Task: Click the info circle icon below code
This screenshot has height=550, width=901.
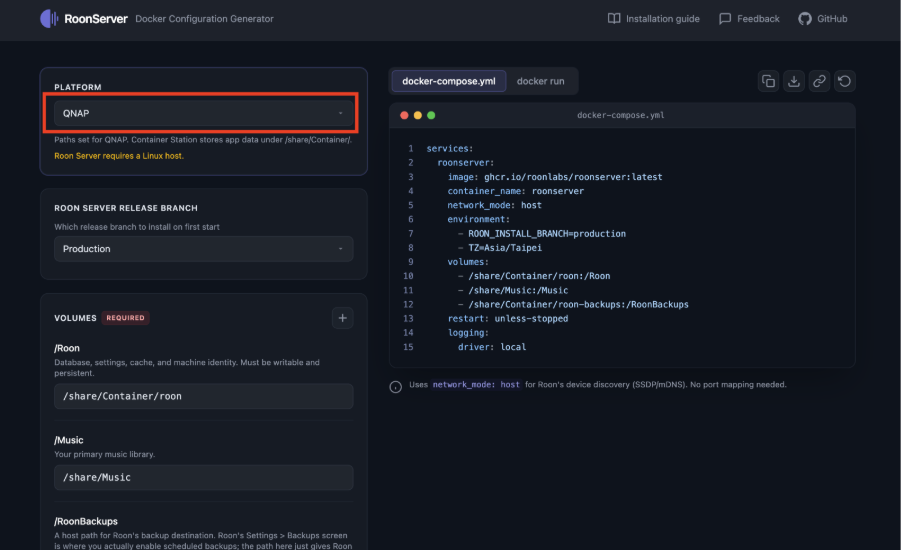Action: point(395,387)
